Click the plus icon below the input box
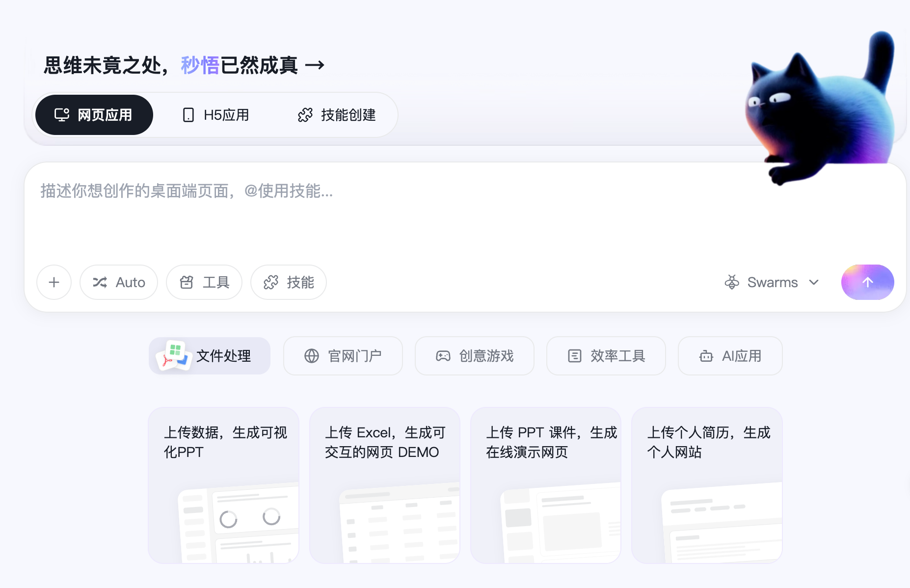 pyautogui.click(x=54, y=282)
